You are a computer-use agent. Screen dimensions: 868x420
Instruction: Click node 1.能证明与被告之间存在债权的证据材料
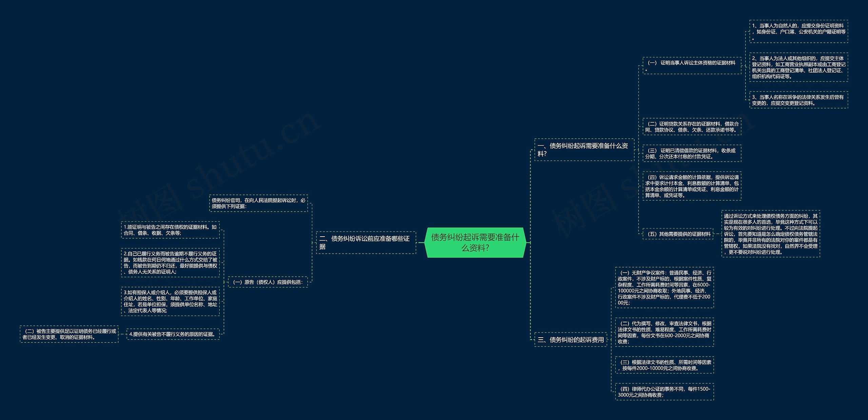tap(171, 230)
